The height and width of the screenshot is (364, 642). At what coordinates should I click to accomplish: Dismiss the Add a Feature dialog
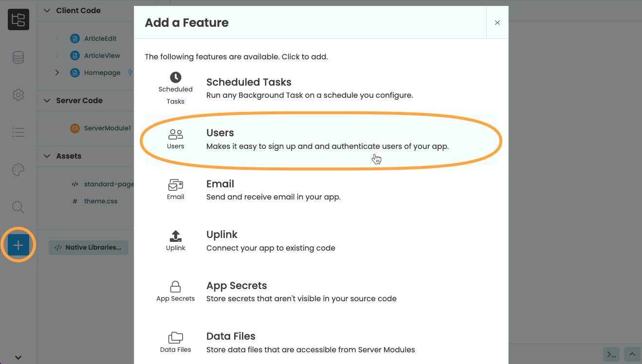497,22
